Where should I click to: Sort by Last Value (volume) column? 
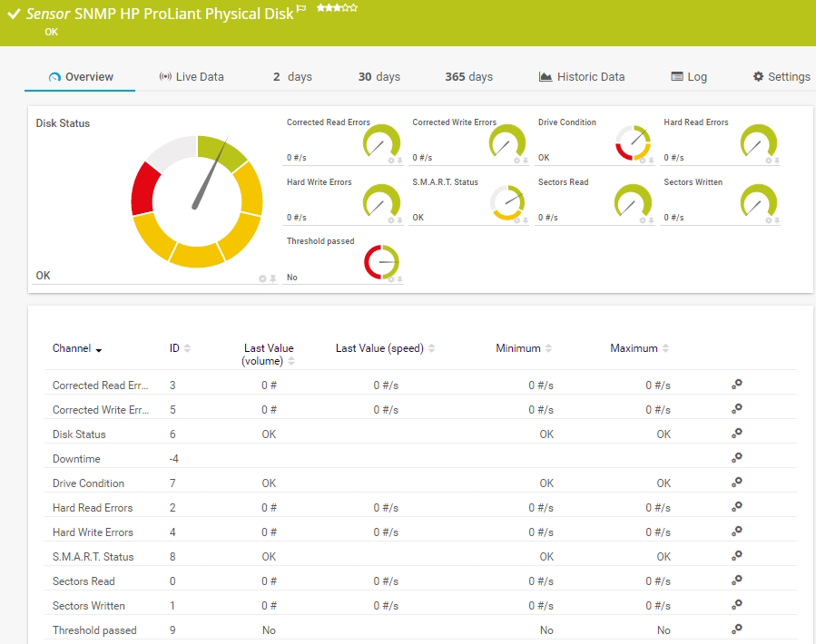(x=269, y=355)
